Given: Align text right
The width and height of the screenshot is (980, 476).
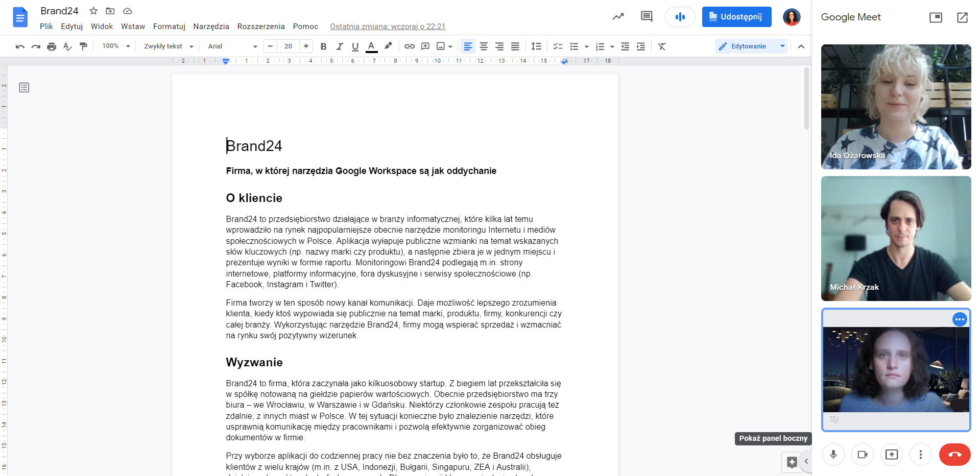Looking at the screenshot, I should coord(499,46).
